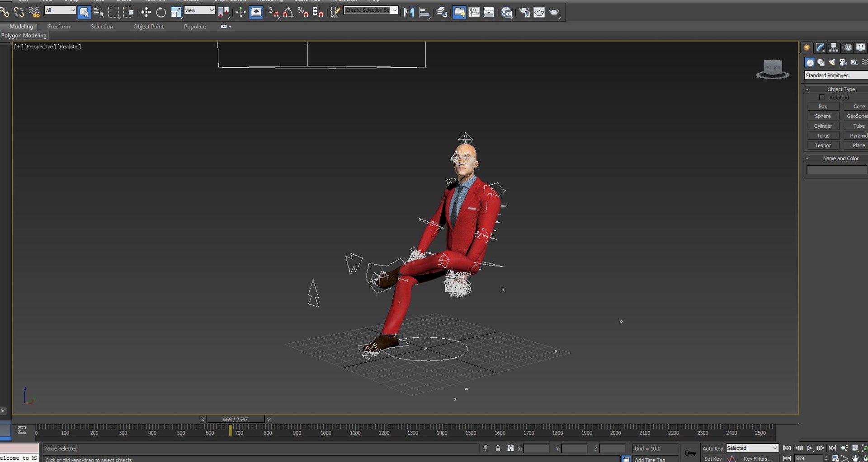Screen dimensions: 868x462
Task: Click the Box primitive button
Action: 823,107
